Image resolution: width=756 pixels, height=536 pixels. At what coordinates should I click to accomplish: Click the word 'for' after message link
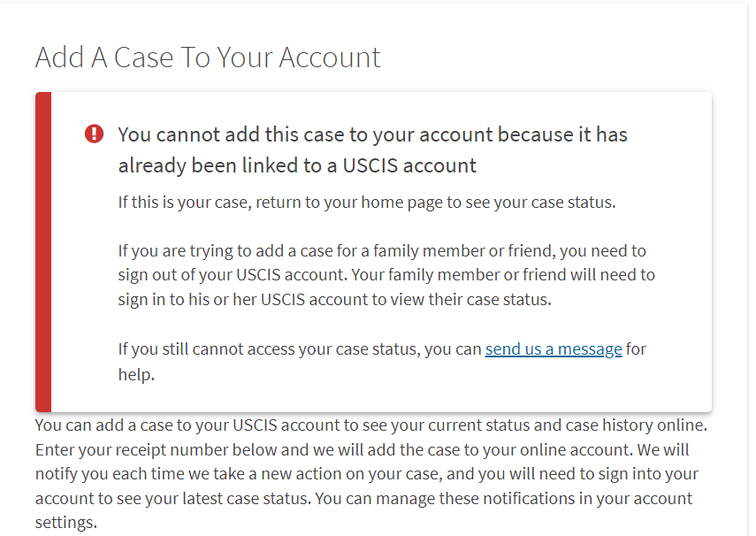pos(636,348)
